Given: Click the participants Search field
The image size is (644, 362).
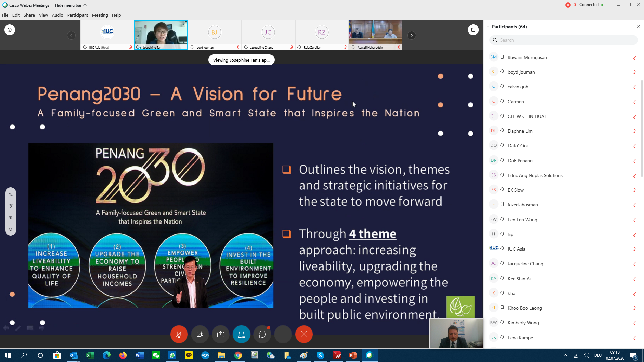Looking at the screenshot, I should pos(563,40).
